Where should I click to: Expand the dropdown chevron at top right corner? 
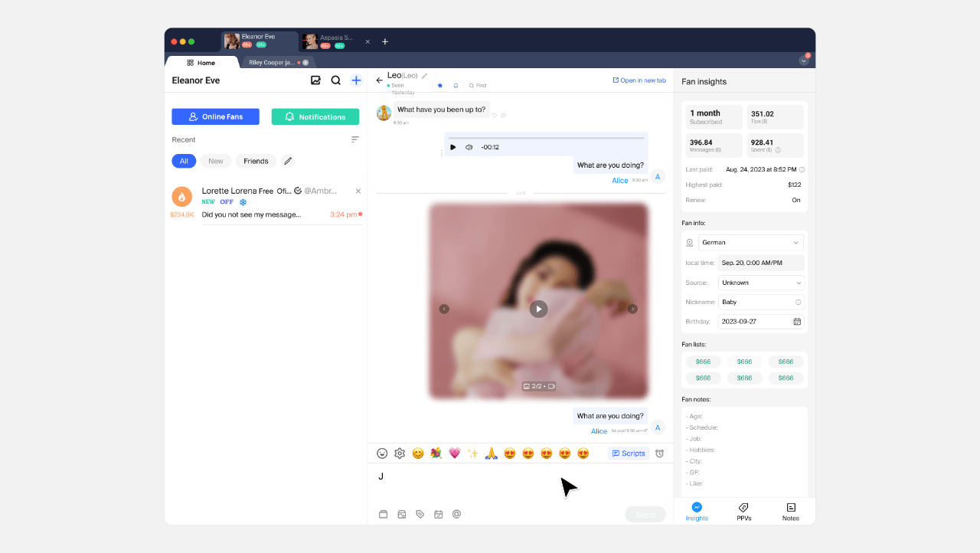point(803,61)
